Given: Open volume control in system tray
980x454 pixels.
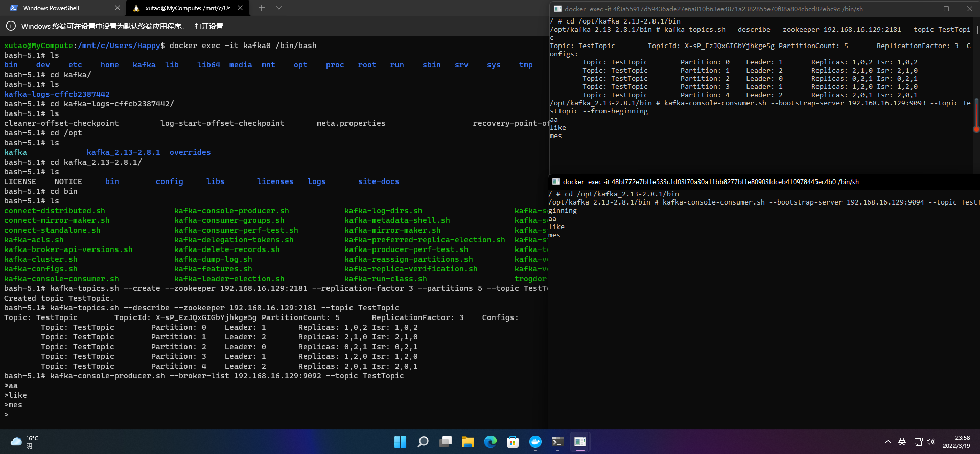Looking at the screenshot, I should [930, 442].
